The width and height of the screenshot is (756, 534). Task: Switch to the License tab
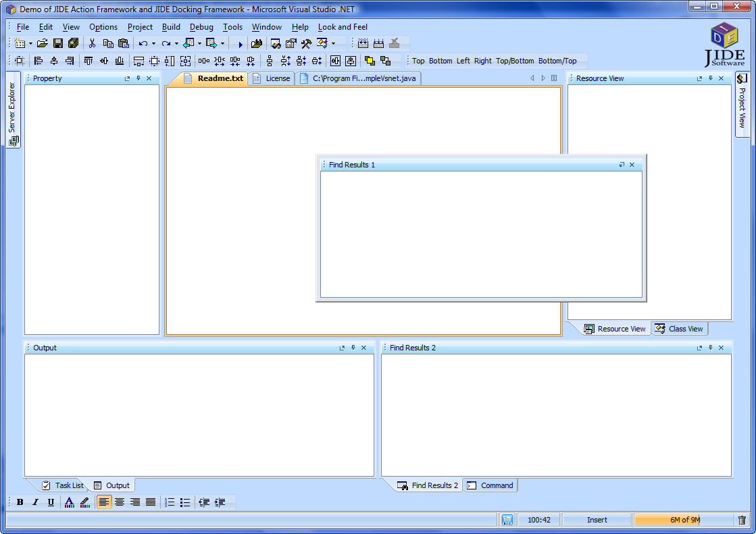(x=272, y=78)
